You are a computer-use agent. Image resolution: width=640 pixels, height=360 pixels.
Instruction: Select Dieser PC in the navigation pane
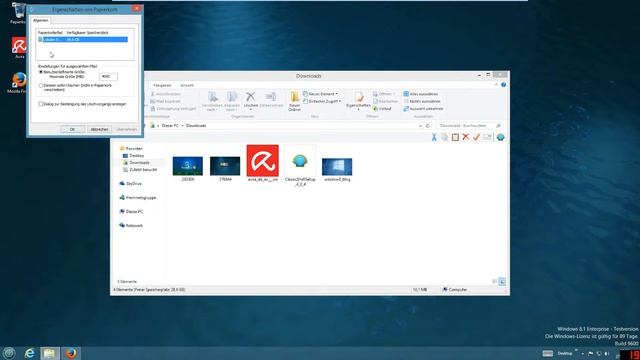pyautogui.click(x=131, y=211)
